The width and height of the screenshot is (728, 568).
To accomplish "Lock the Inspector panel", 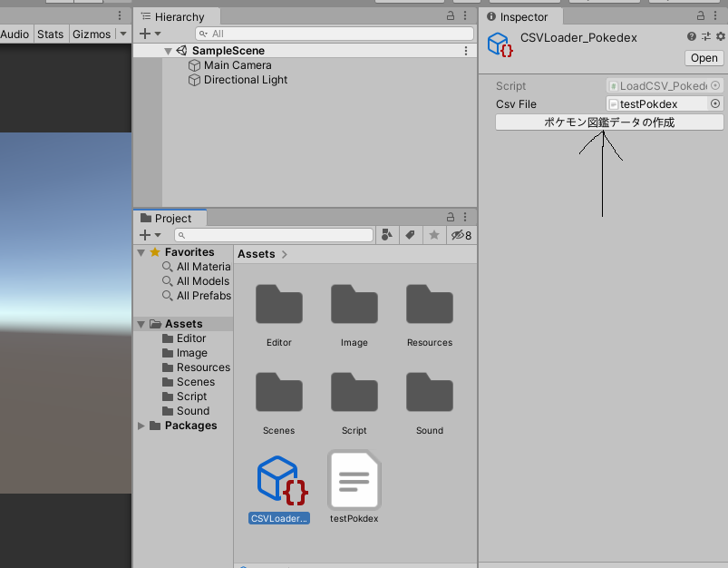I will coord(701,15).
